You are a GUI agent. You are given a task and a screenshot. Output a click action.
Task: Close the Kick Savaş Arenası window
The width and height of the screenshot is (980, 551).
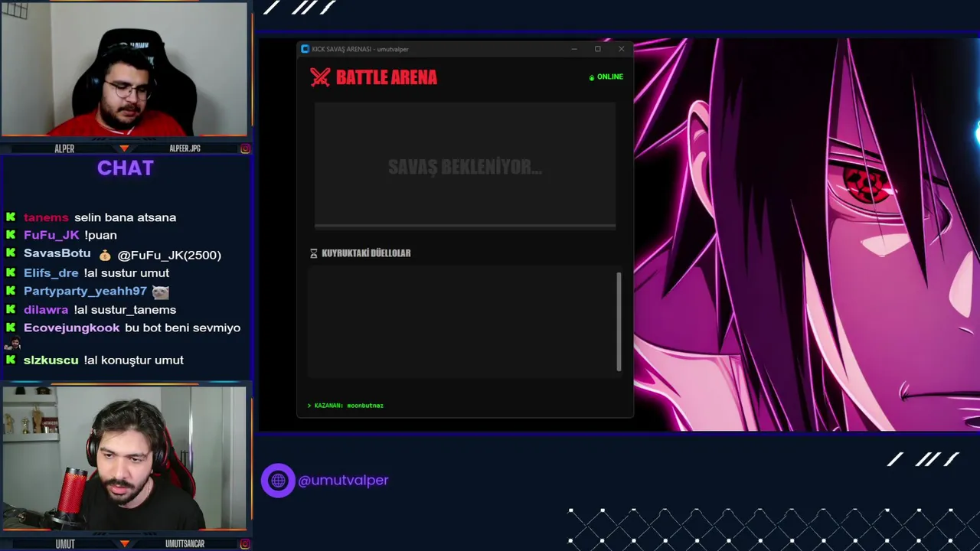[621, 49]
